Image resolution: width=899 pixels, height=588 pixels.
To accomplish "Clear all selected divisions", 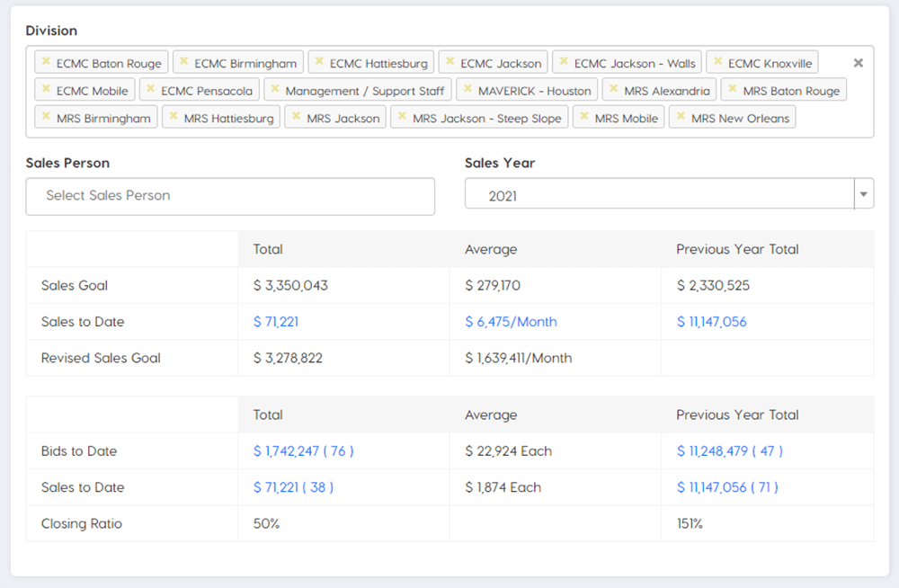I will point(859,63).
